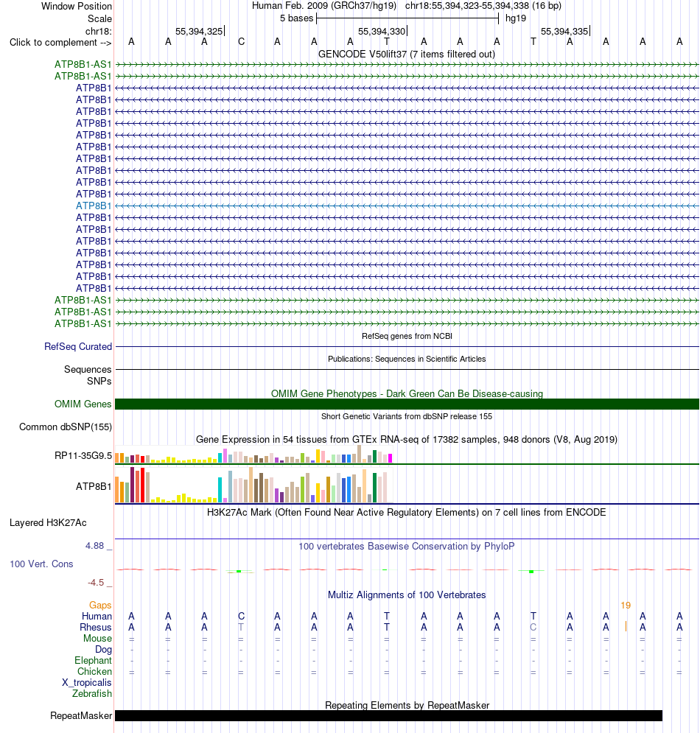Open Short Genetic Variants from dbSNP release 155 title
The height and width of the screenshot is (733, 700).
coord(407,416)
